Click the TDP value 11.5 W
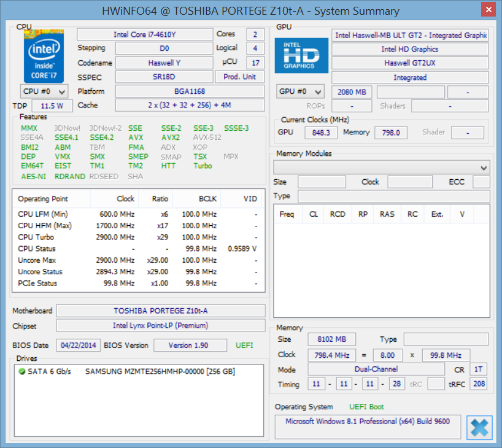This screenshot has width=502, height=448. [x=52, y=106]
